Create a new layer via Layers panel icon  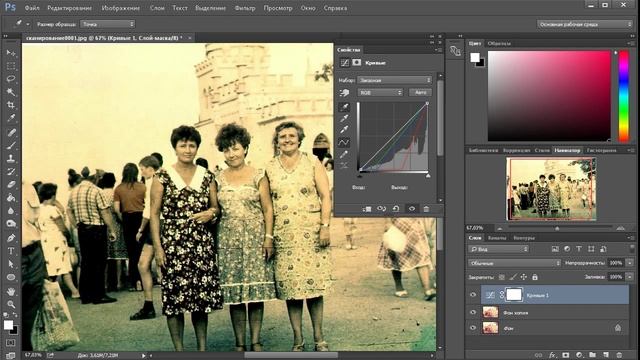pyautogui.click(x=606, y=355)
